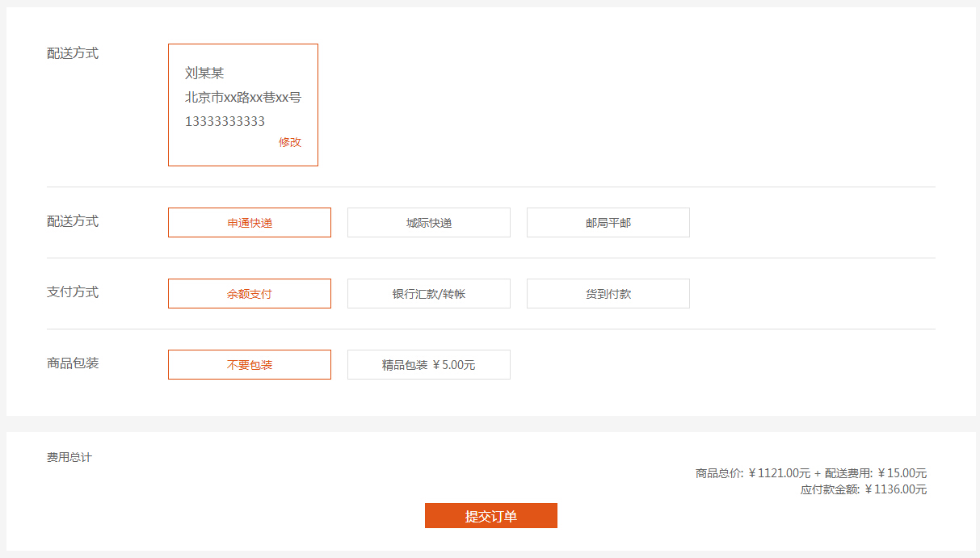Viewport: 980px width, 558px height.
Task: Choose 精品包装 ¥5.00元 packaging option
Action: tap(429, 365)
